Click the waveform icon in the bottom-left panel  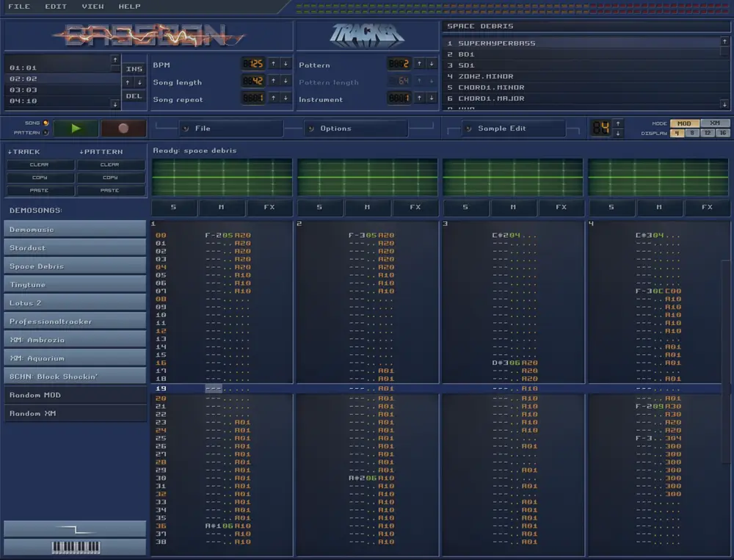(x=74, y=528)
